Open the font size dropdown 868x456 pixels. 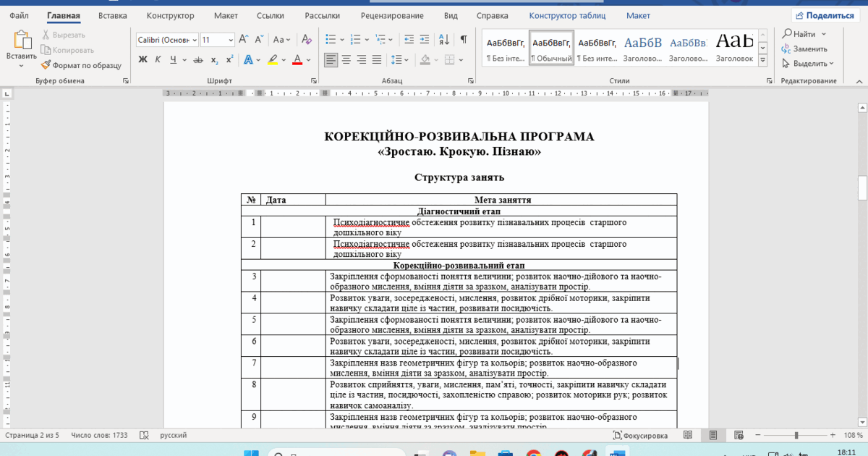coord(231,40)
